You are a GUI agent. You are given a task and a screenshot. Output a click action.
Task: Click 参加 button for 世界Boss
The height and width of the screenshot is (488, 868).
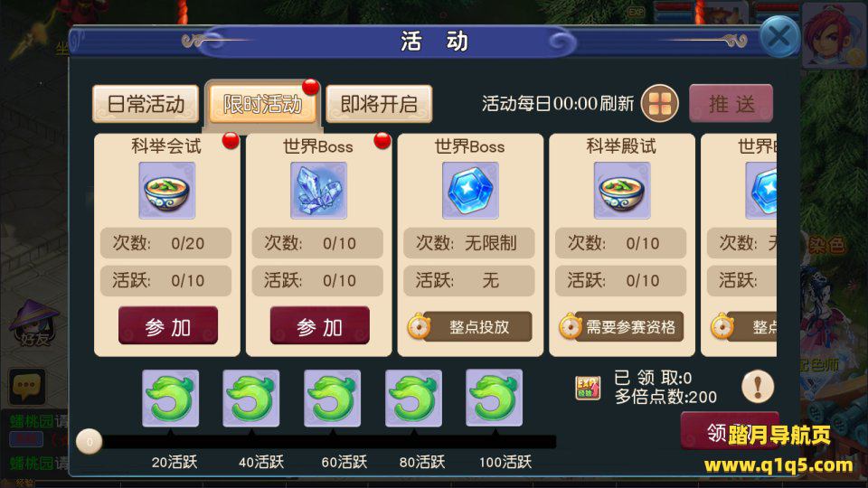point(319,326)
